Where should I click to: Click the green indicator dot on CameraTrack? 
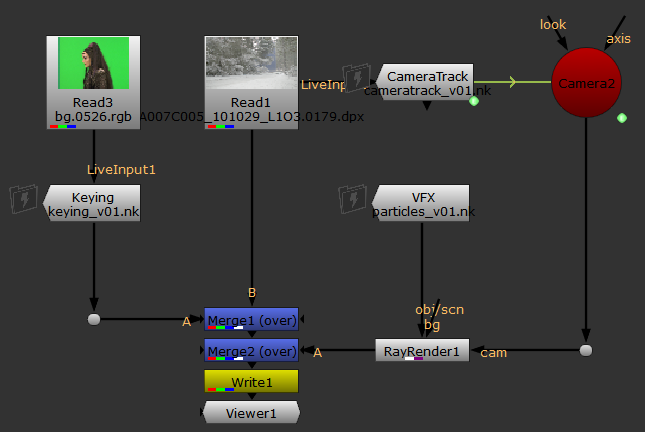(474, 101)
